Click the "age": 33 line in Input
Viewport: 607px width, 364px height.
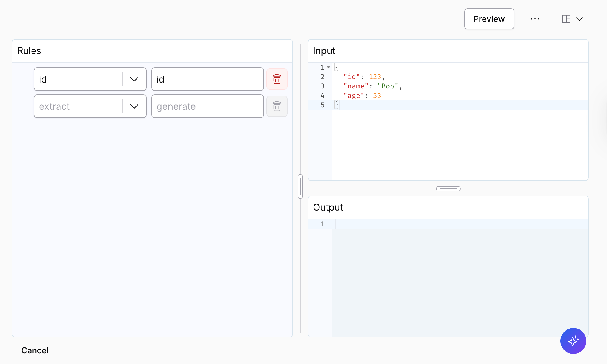(362, 96)
